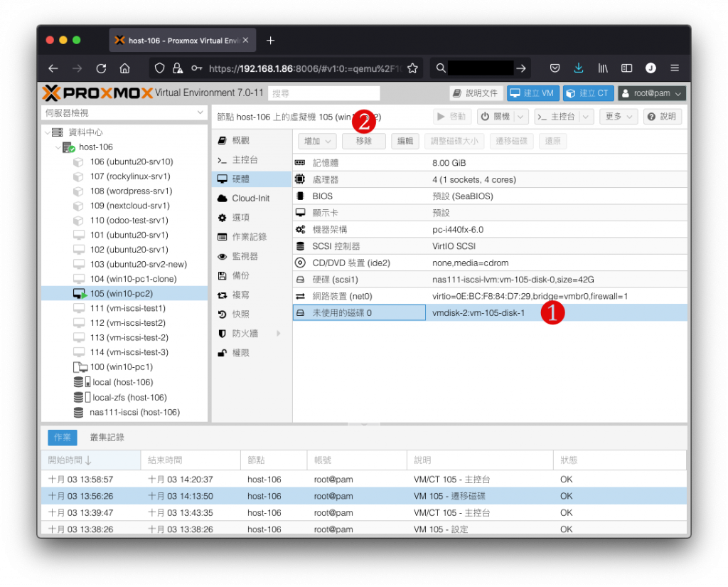
Task: Select 104 (win10-pc1-clone) VM
Action: coord(124,279)
